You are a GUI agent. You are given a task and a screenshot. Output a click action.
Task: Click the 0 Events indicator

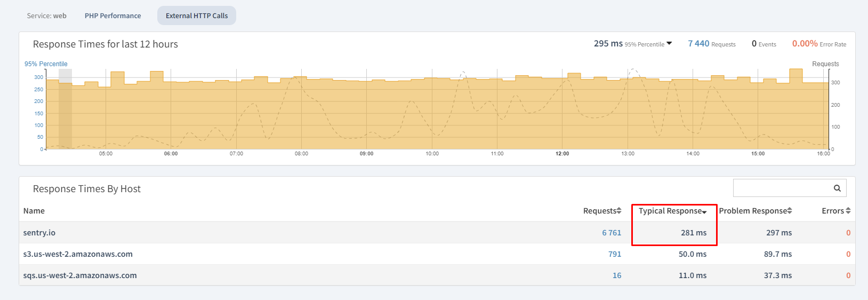pos(764,44)
